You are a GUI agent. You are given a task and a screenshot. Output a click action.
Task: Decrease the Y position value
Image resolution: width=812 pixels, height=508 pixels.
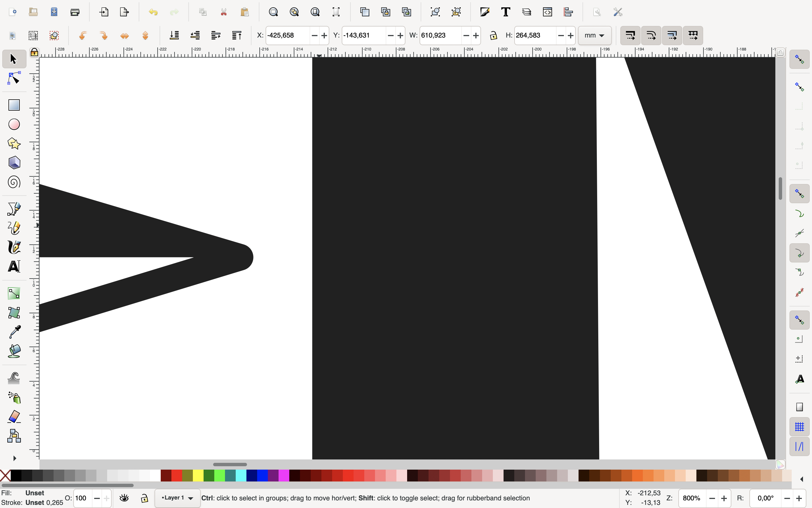(390, 35)
